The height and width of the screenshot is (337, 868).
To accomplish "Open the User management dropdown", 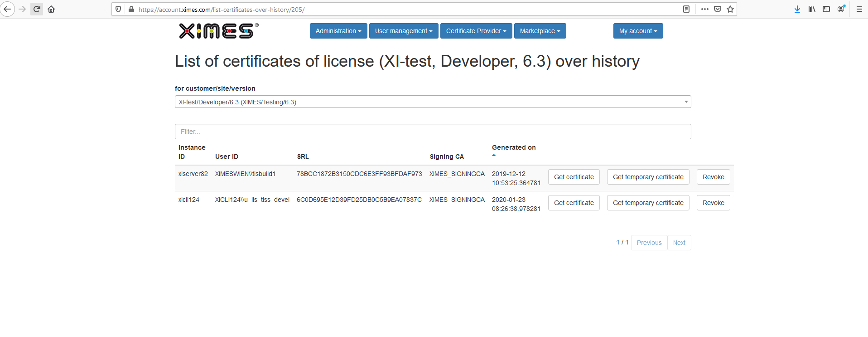I will point(404,31).
